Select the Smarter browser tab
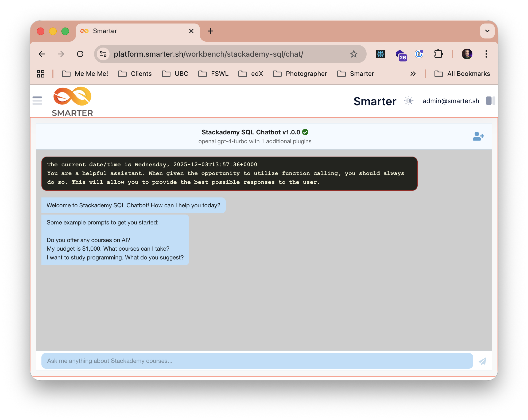The height and width of the screenshot is (420, 528). [138, 31]
